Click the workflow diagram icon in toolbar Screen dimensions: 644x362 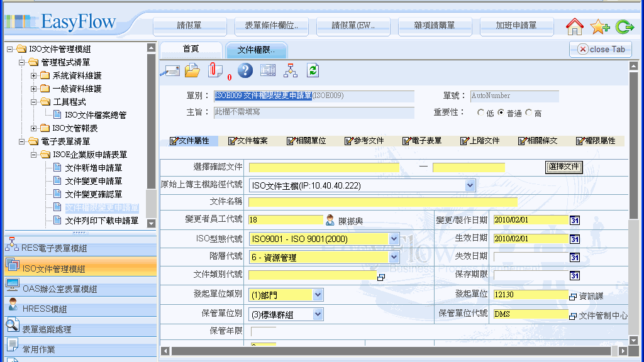tap(291, 70)
